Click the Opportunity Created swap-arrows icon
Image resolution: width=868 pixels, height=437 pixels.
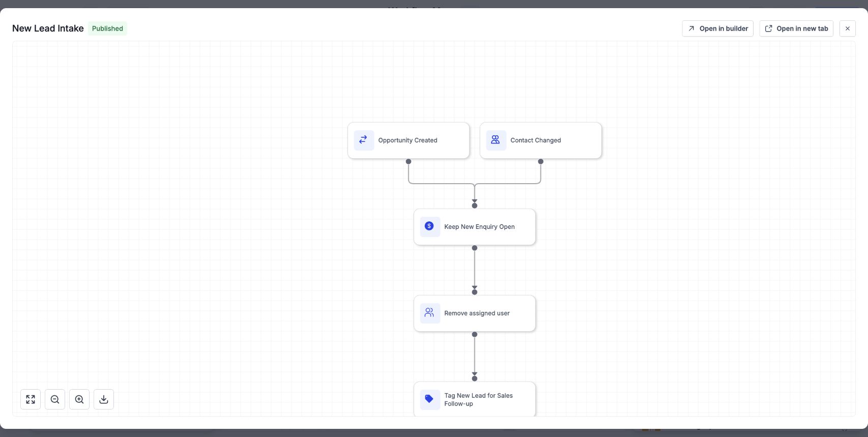coord(364,140)
